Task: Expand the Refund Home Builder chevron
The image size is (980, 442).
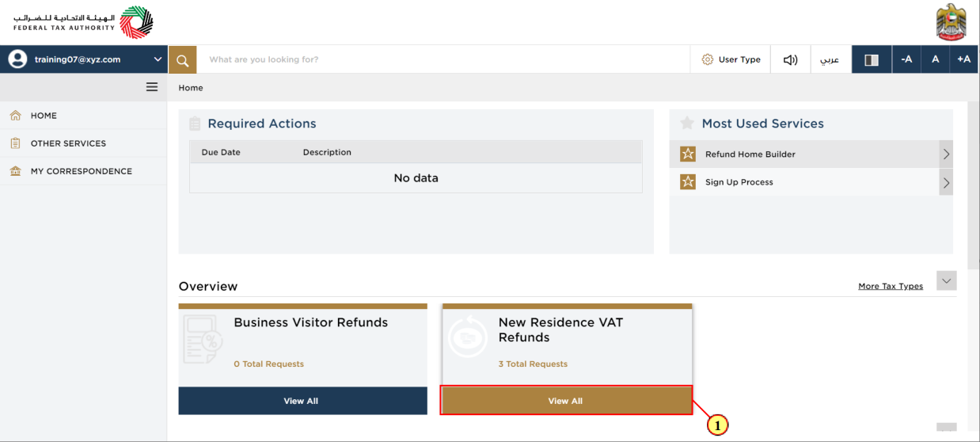Action: pyautogui.click(x=946, y=154)
